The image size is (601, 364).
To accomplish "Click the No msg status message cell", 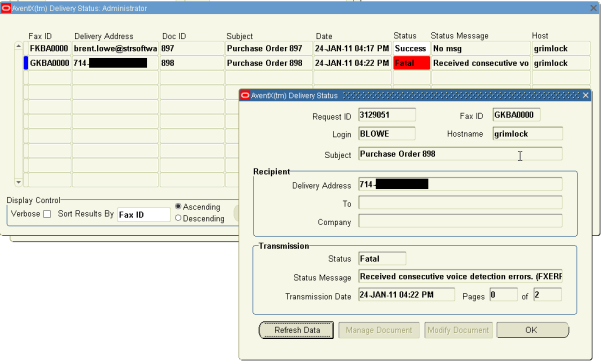I will (481, 49).
